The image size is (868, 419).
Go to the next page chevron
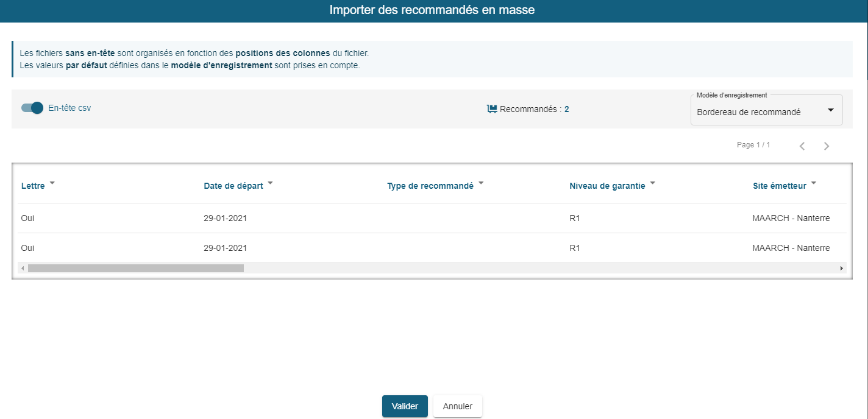pos(826,146)
